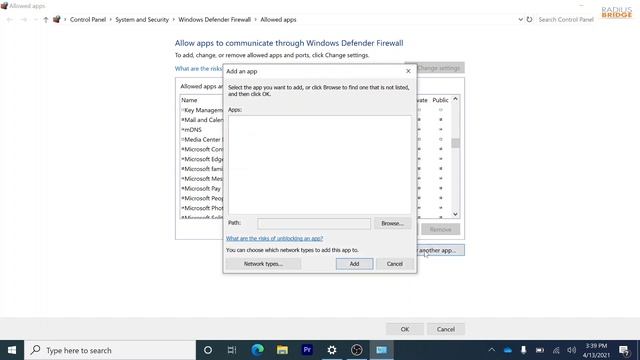The image size is (640, 360).
Task: Open the notification center icon
Action: [624, 350]
